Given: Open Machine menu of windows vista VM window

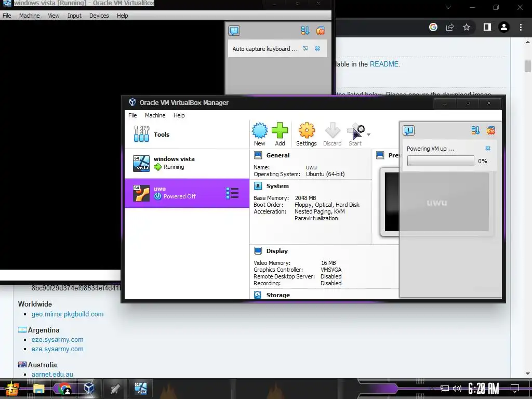Looking at the screenshot, I should click(x=29, y=16).
